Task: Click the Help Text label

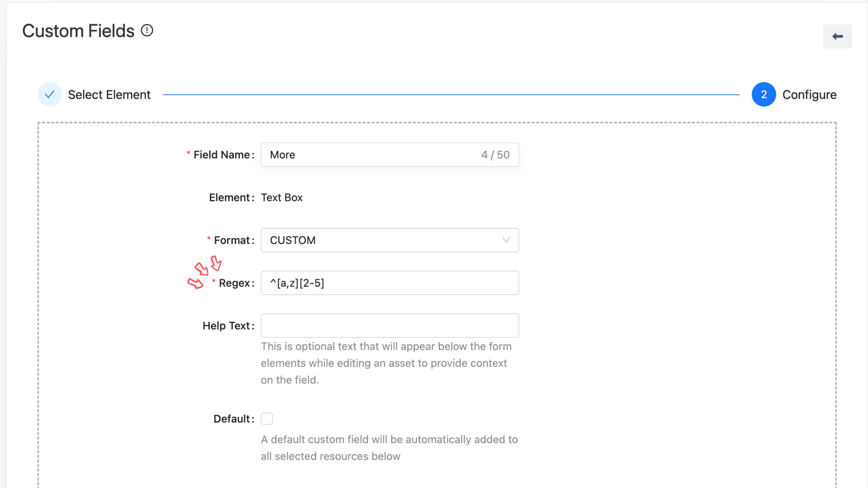Action: pos(226,326)
